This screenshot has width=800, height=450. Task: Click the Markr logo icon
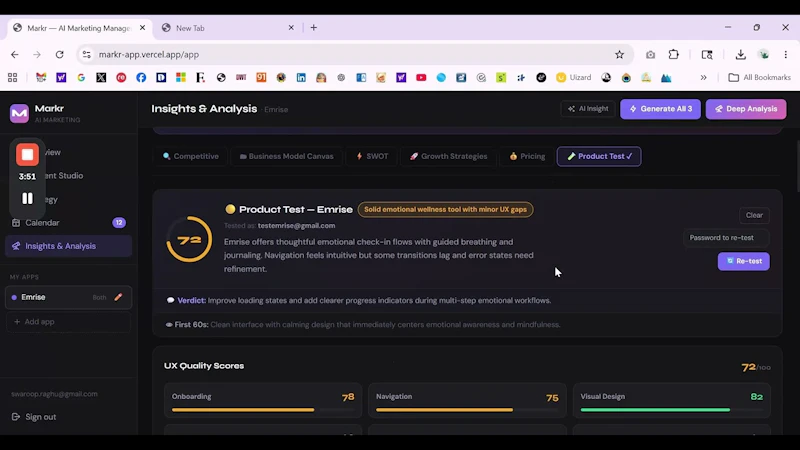tap(19, 113)
